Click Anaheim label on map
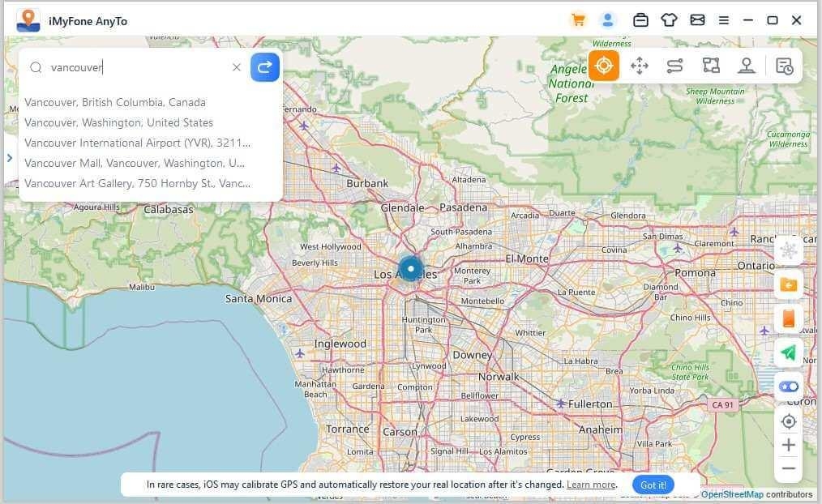The height and width of the screenshot is (504, 822). pos(601,429)
